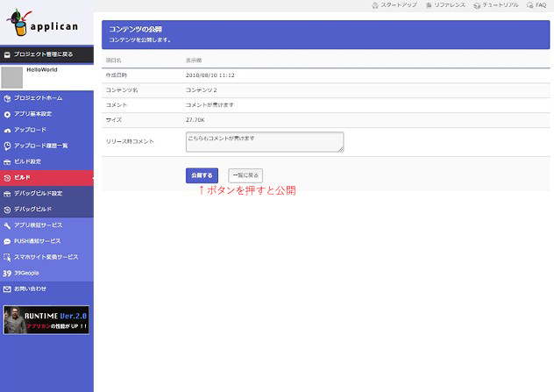
Task: Click the お問い合わせ envelope icon
Action: (x=7, y=289)
